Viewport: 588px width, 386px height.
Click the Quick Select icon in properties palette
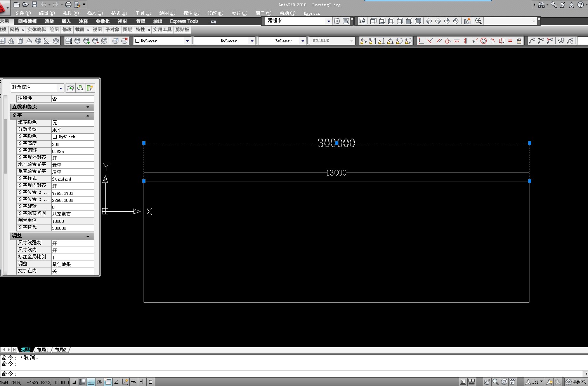point(90,88)
